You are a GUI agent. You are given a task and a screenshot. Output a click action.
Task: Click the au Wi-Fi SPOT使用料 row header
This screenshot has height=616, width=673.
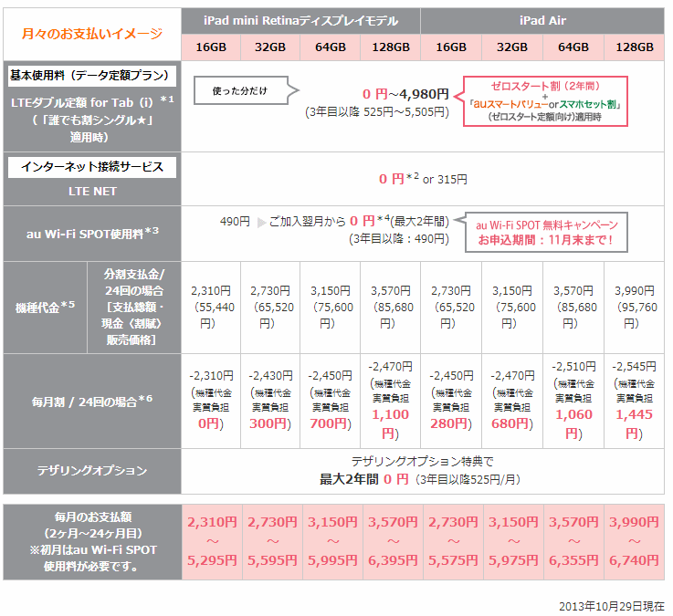[91, 231]
